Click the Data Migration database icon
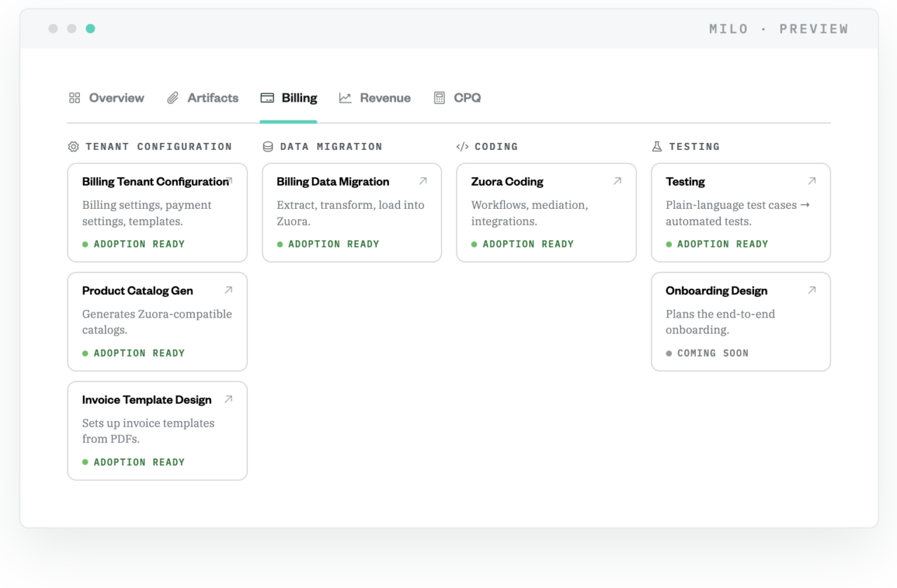Image resolution: width=897 pixels, height=588 pixels. [268, 146]
